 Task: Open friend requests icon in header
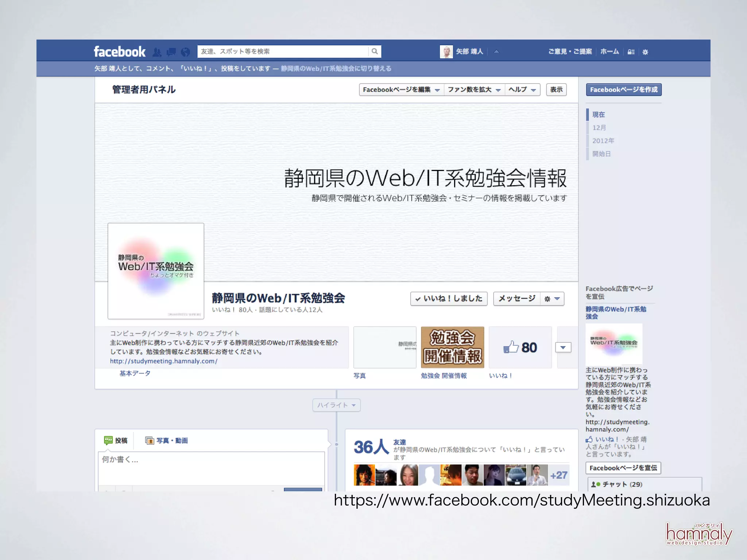157,52
